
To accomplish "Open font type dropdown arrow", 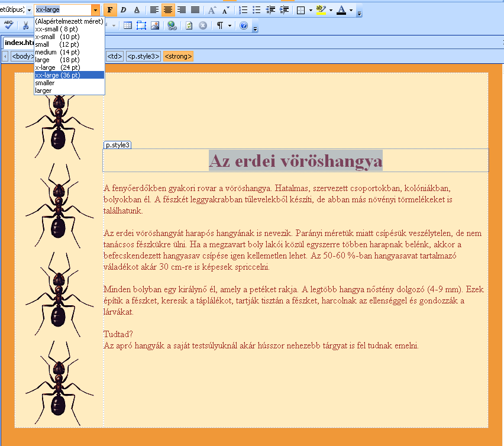I will point(29,10).
